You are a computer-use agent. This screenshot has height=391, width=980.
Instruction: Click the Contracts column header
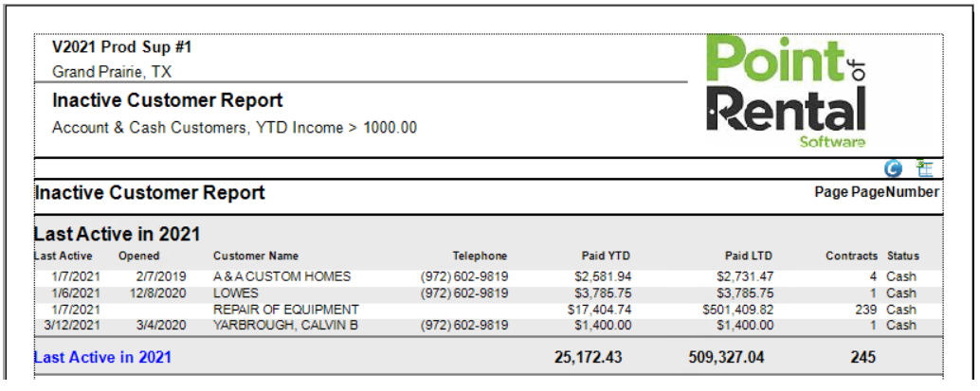[x=851, y=256]
